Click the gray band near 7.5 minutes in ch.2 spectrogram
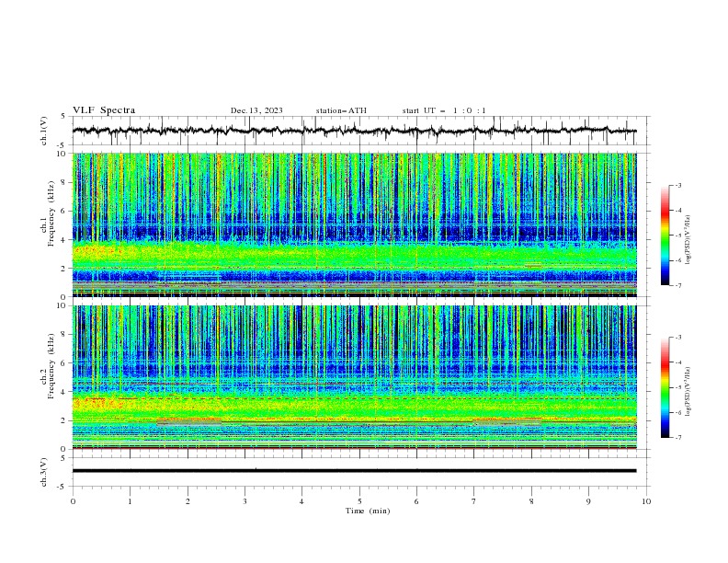 pyautogui.click(x=507, y=421)
